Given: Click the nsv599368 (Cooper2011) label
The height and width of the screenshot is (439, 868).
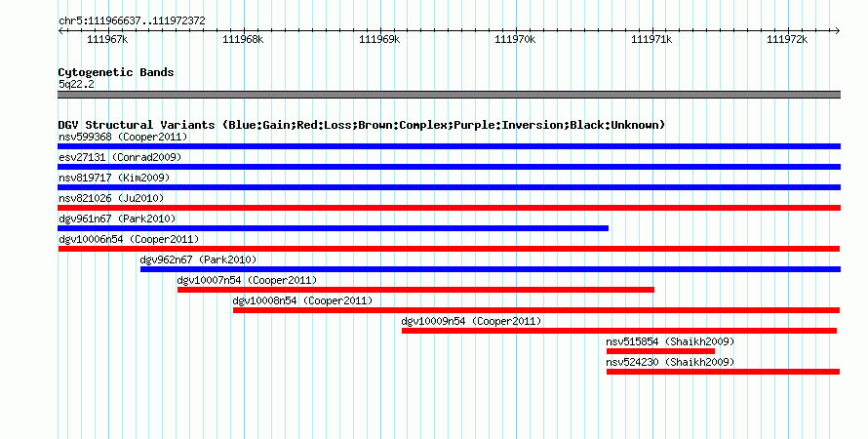Looking at the screenshot, I should pyautogui.click(x=123, y=137).
